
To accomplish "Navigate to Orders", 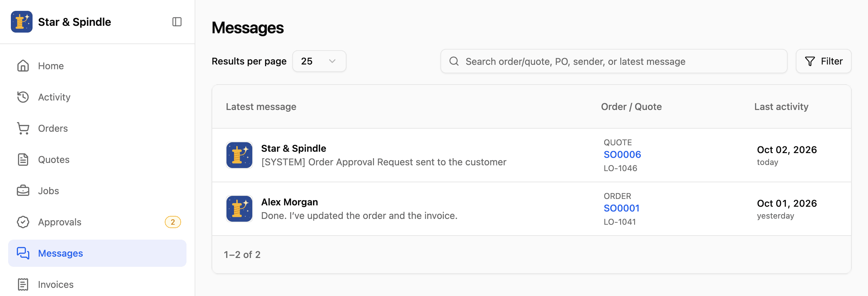I will click(x=97, y=128).
